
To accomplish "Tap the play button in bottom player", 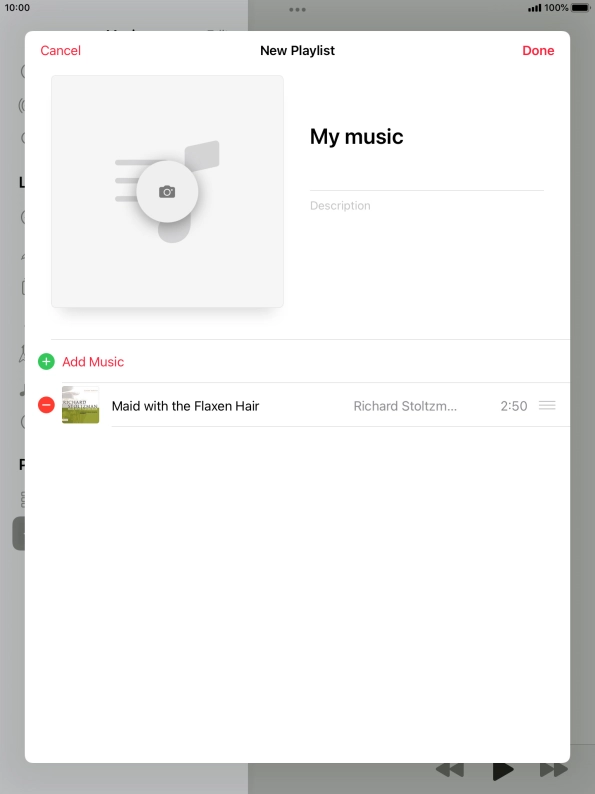I will pyautogui.click(x=503, y=771).
